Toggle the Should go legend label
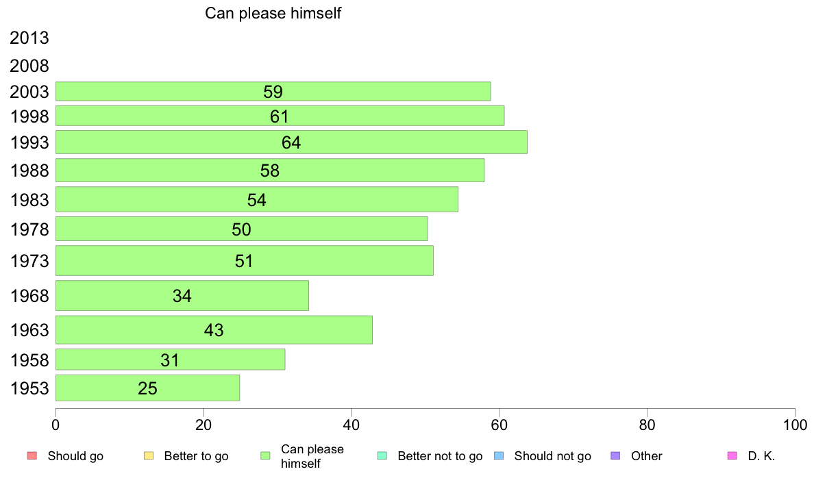 point(75,456)
